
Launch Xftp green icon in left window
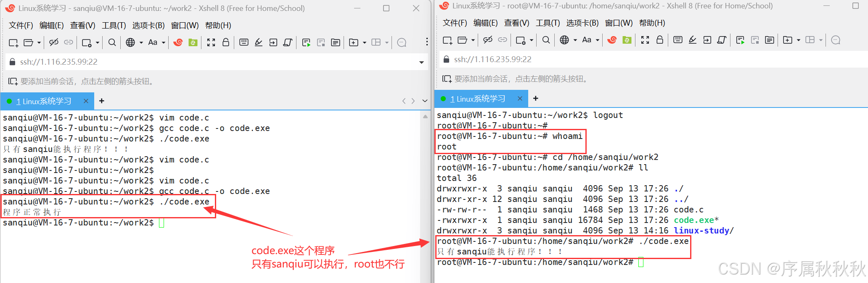193,42
